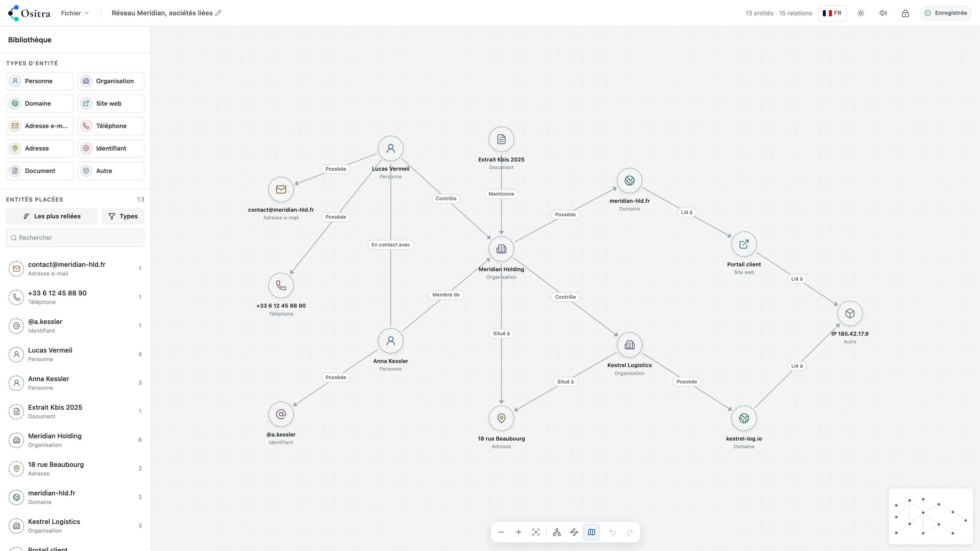
Task: Choose Document entity type
Action: [40, 171]
